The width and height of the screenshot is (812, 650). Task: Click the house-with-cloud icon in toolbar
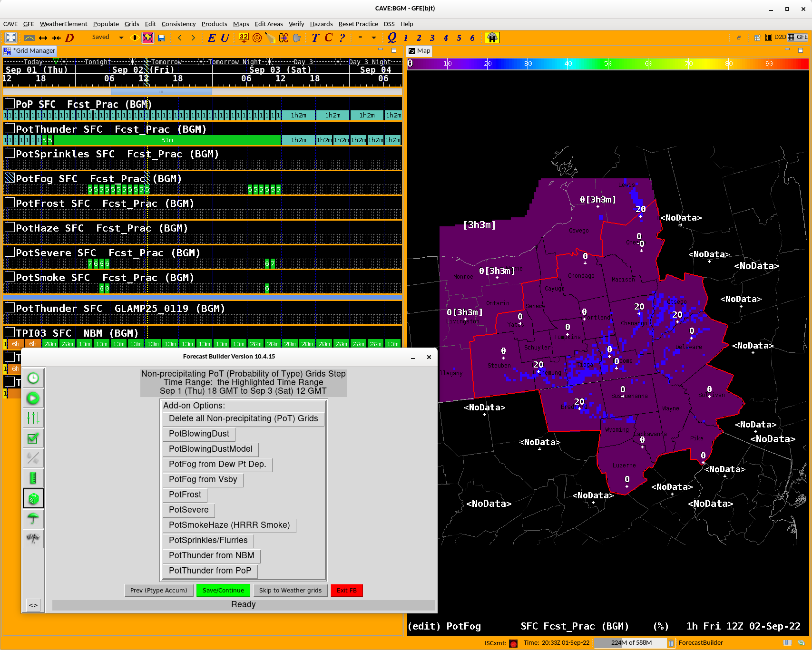[492, 38]
